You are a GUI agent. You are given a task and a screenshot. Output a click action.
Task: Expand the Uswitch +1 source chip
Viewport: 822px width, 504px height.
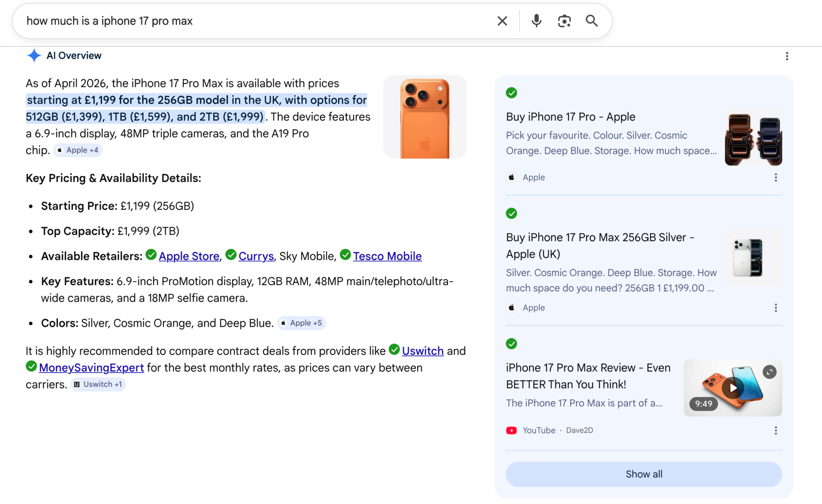(x=98, y=385)
